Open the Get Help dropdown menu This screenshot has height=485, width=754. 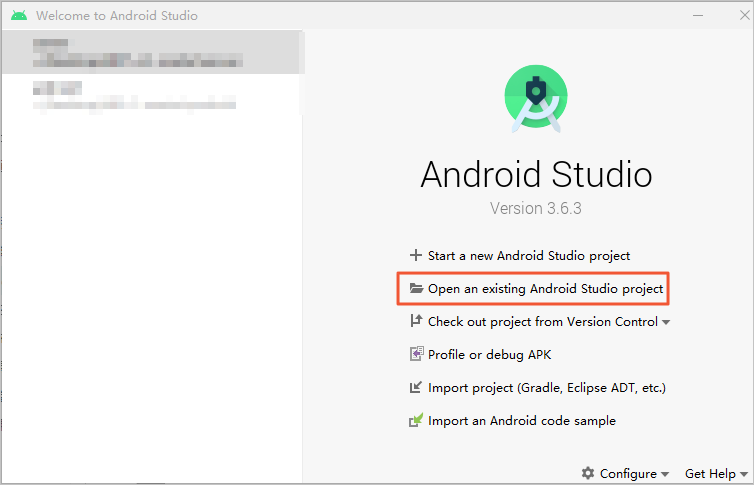tap(716, 473)
